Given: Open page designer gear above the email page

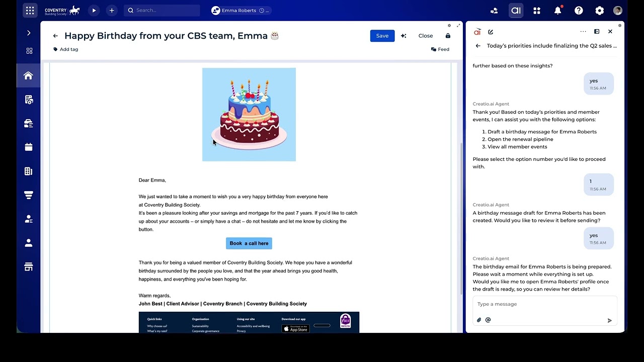Looking at the screenshot, I should point(449,26).
